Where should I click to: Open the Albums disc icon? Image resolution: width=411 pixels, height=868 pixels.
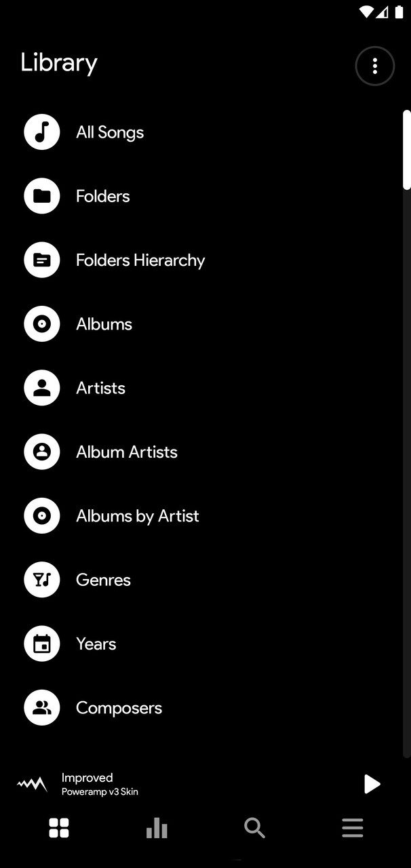pyautogui.click(x=42, y=324)
